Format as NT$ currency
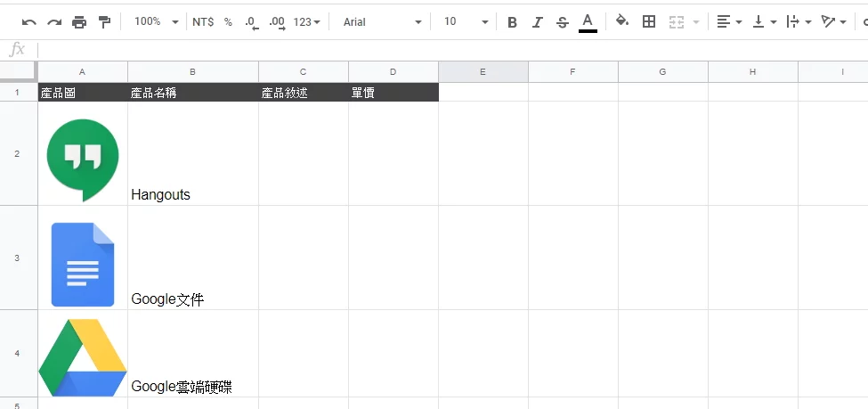The image size is (868, 409). pyautogui.click(x=203, y=22)
